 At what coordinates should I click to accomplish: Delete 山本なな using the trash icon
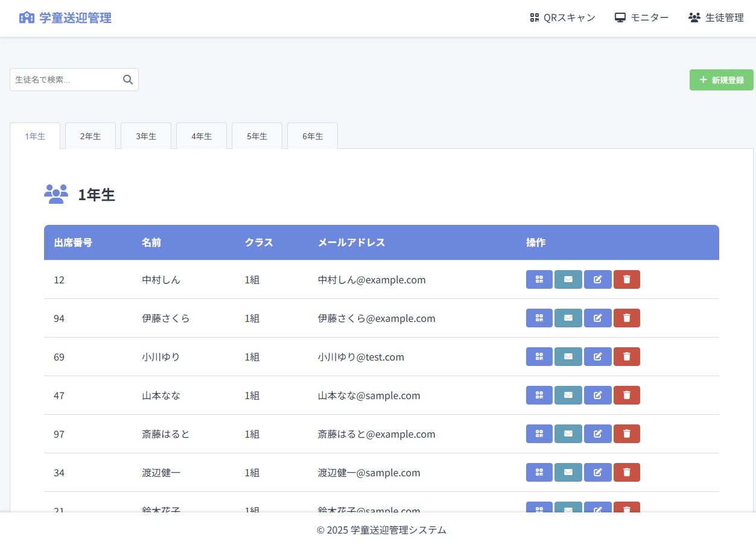pos(626,395)
